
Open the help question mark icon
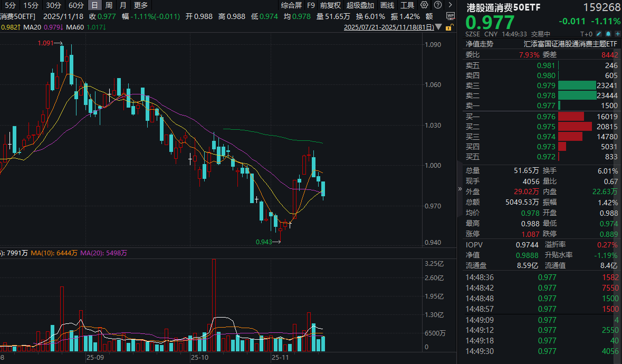[x=437, y=5]
